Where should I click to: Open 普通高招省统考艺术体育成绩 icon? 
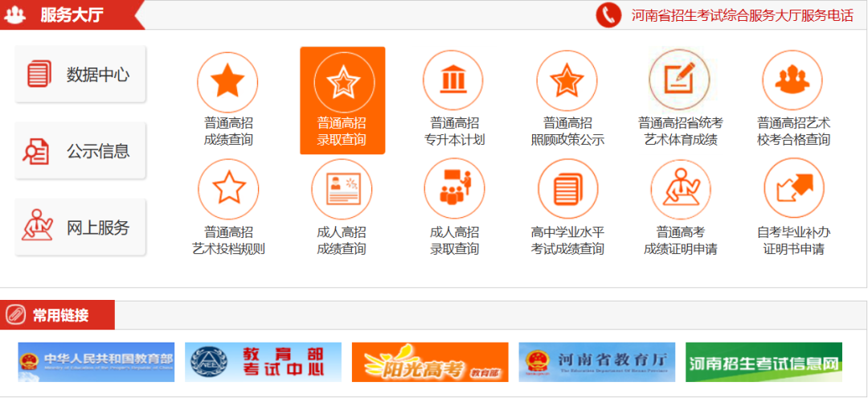(680, 81)
